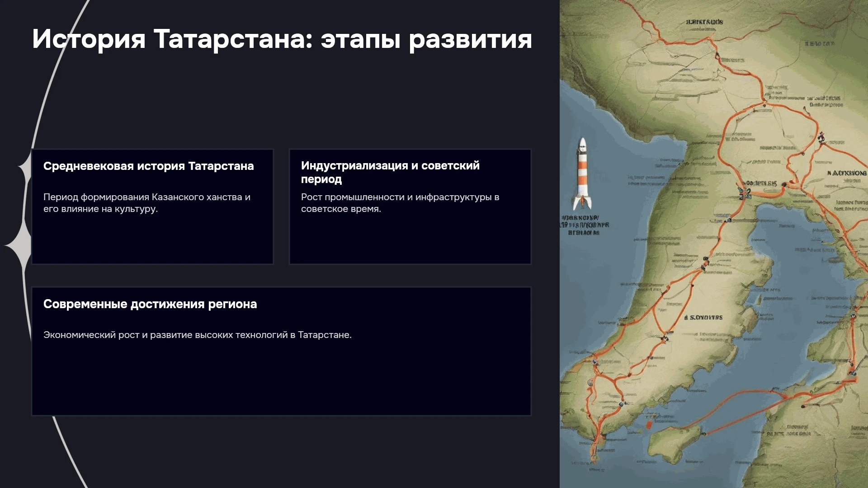Select the Казанского ханства description text
This screenshot has height=488, width=868.
pyautogui.click(x=147, y=203)
